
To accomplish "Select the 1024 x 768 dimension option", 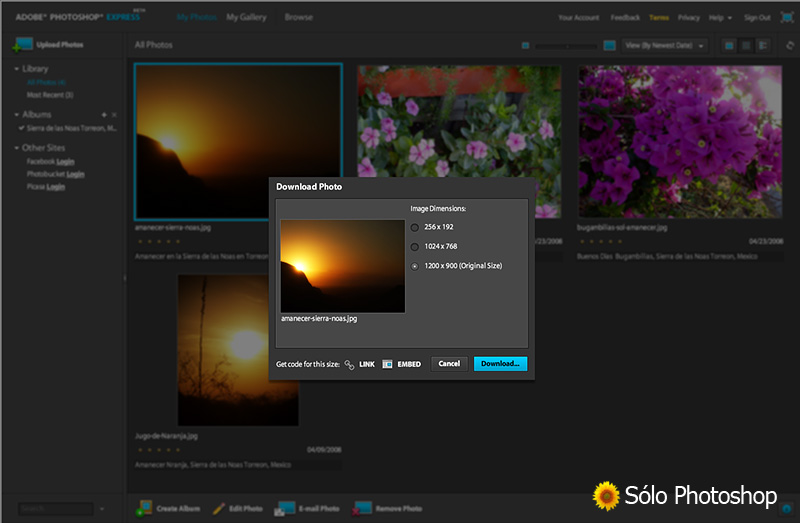I will click(415, 247).
